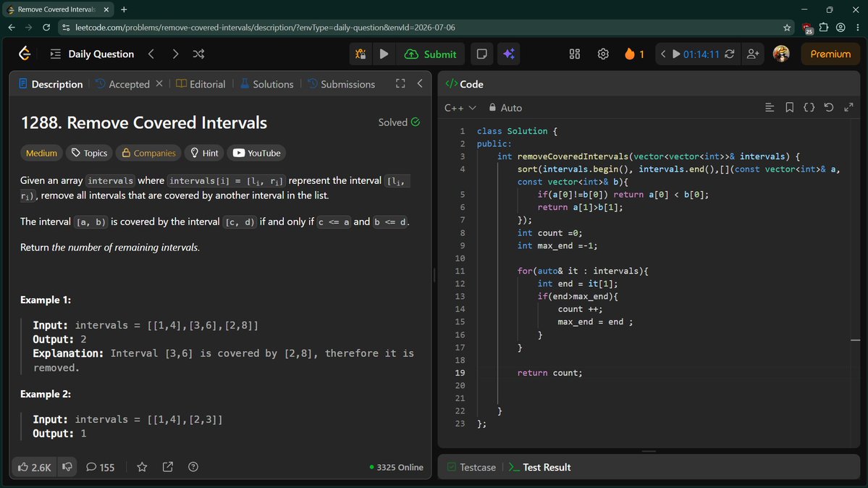This screenshot has height=488, width=868.
Task: Pick a random question shuffle icon
Action: click(x=199, y=54)
